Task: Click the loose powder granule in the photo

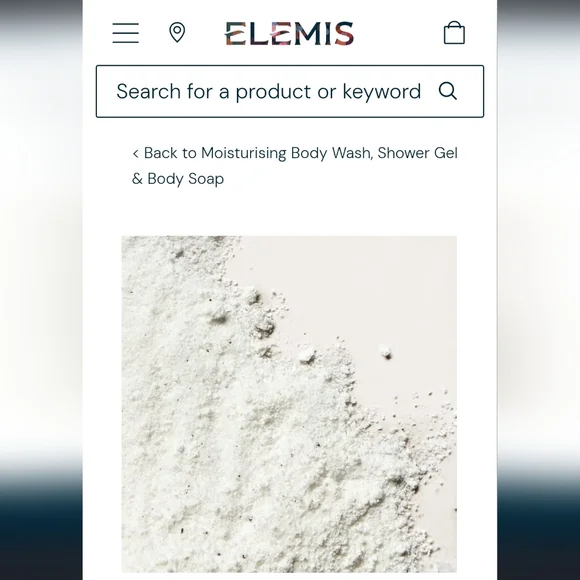Action: 385,351
